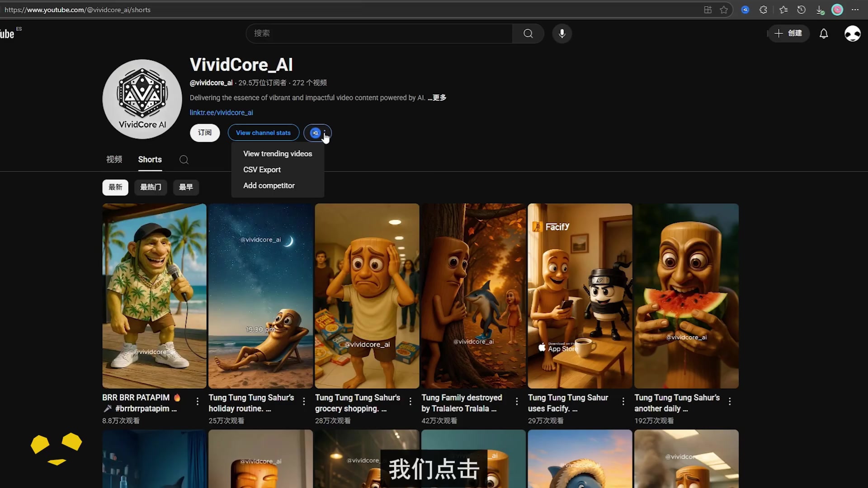Open the blue IQ extension in the browser toolbar
This screenshot has height=488, width=868.
click(x=745, y=9)
